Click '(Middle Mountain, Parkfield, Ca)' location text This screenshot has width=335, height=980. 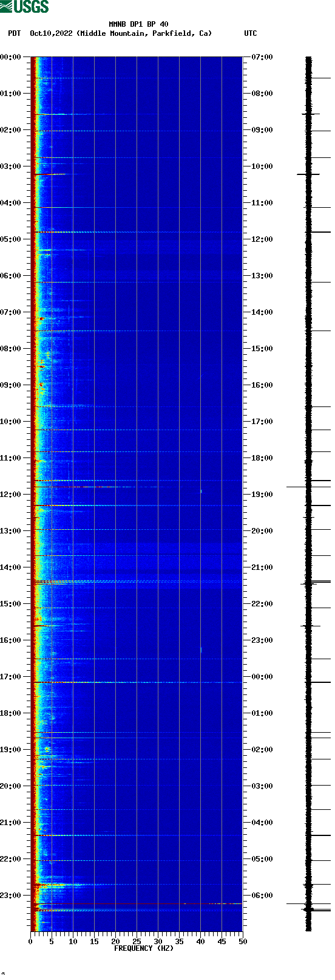(x=144, y=33)
